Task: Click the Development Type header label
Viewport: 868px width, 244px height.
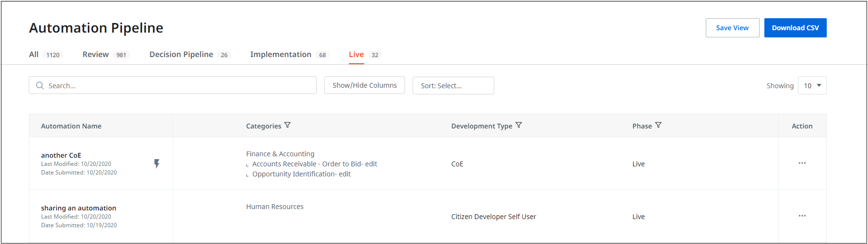Action: coord(482,126)
